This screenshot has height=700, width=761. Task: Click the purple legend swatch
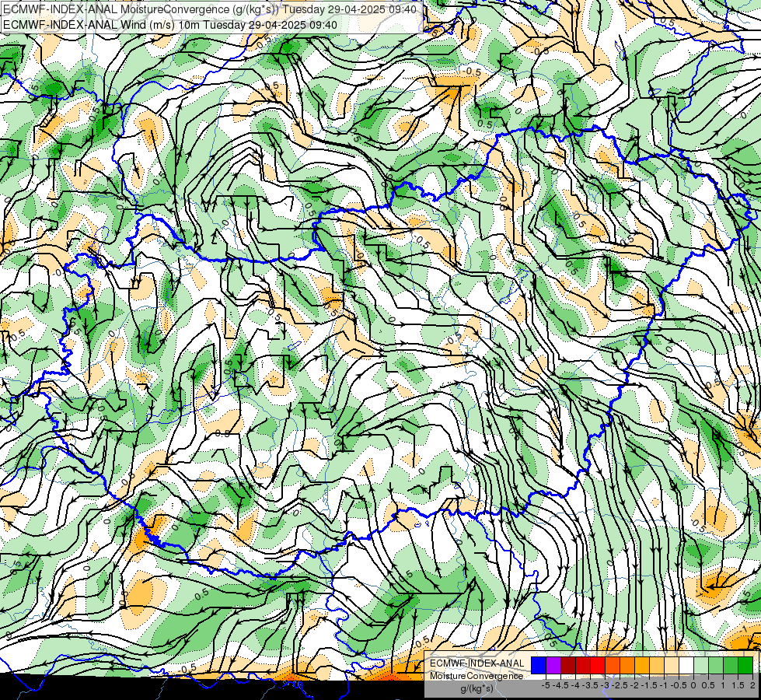[553, 665]
